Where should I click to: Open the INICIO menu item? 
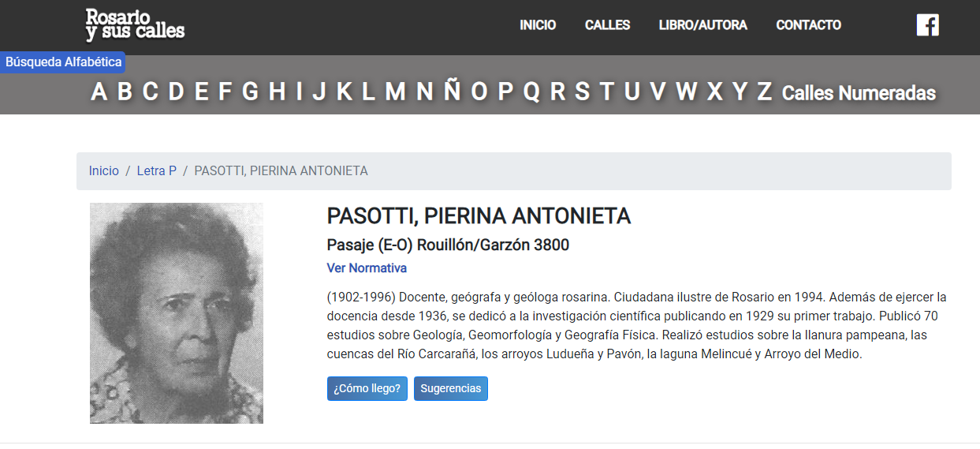click(538, 25)
